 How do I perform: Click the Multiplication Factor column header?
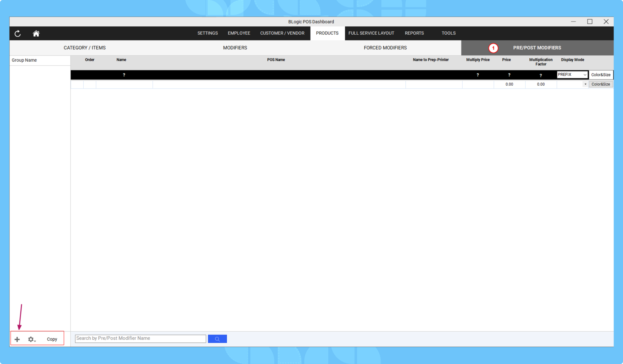(x=541, y=62)
